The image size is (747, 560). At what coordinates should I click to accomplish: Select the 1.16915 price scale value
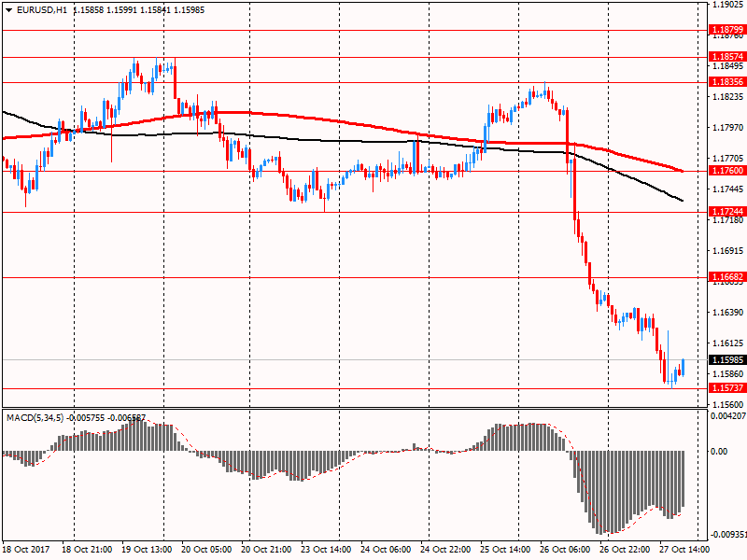[728, 250]
